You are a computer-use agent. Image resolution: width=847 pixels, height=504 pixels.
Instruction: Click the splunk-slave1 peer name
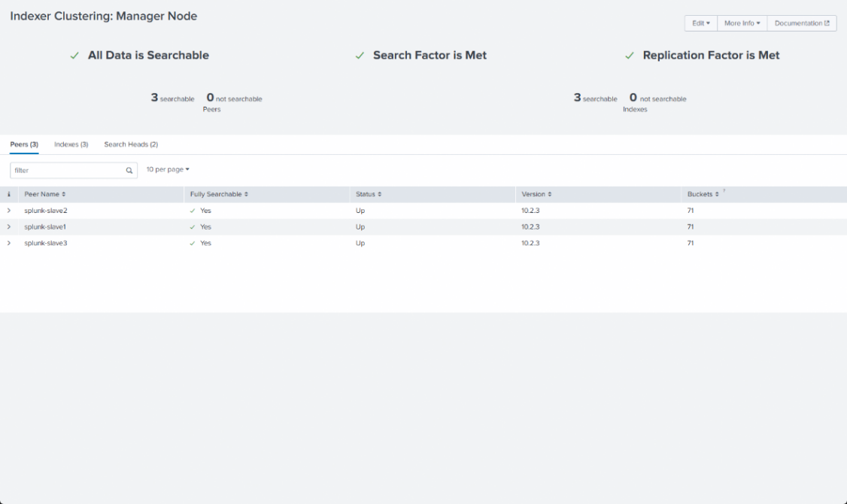(45, 227)
